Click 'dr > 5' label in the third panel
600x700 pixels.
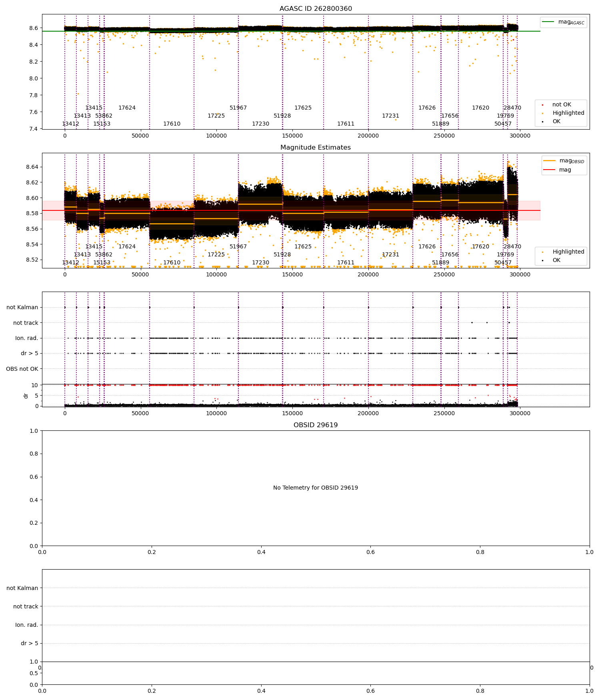[x=30, y=354]
